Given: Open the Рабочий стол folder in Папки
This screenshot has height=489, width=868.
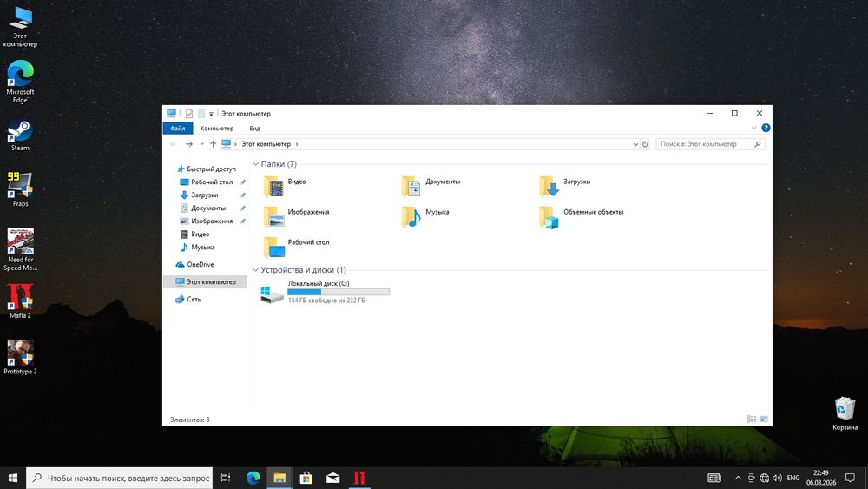Looking at the screenshot, I should click(x=296, y=247).
